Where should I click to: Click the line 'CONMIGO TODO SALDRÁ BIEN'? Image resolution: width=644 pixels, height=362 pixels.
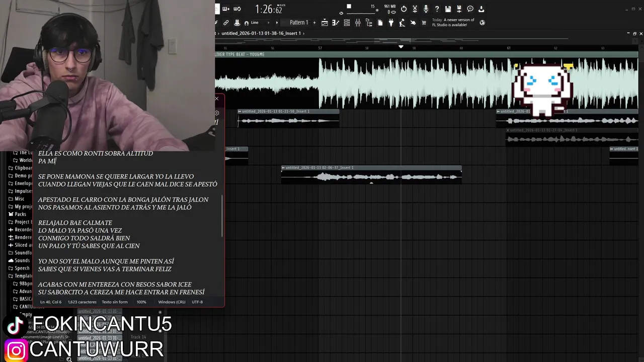point(84,238)
